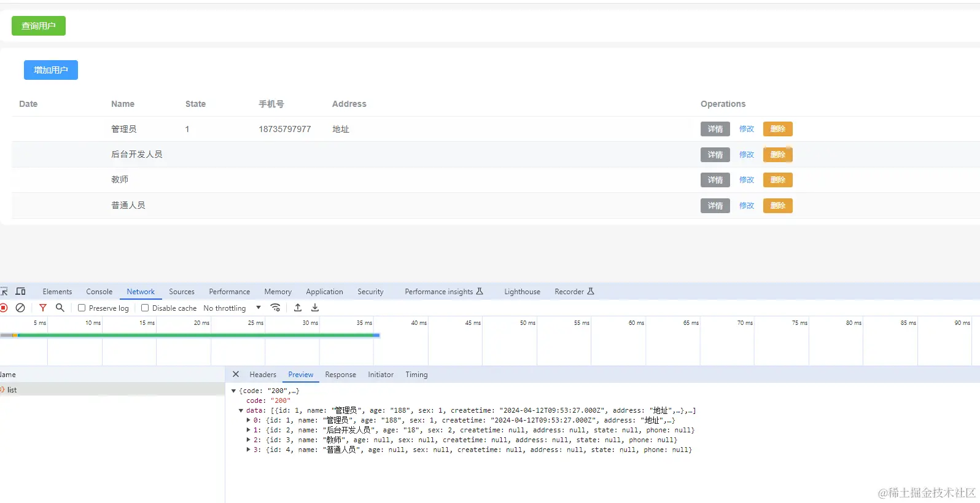This screenshot has height=503, width=980.
Task: Import a HAR file with the upload arrow
Action: click(x=298, y=308)
